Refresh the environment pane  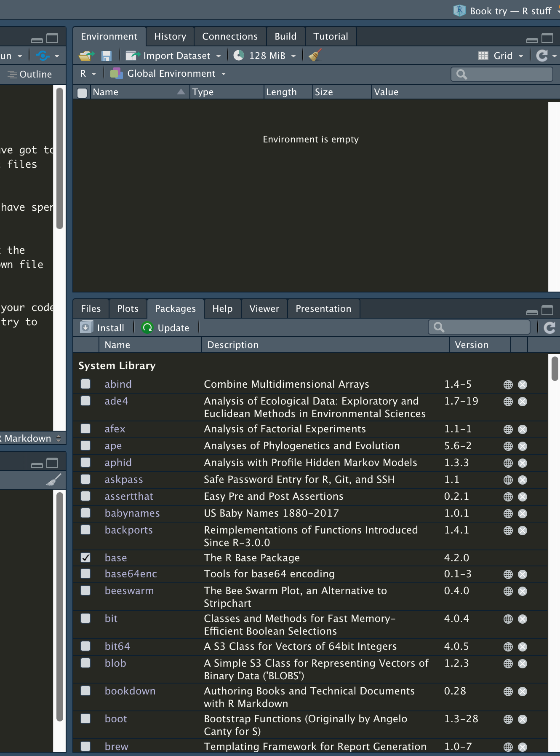(x=542, y=56)
